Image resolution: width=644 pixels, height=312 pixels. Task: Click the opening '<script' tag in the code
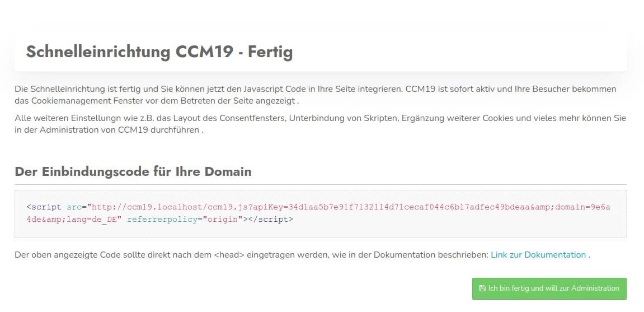[x=44, y=207]
